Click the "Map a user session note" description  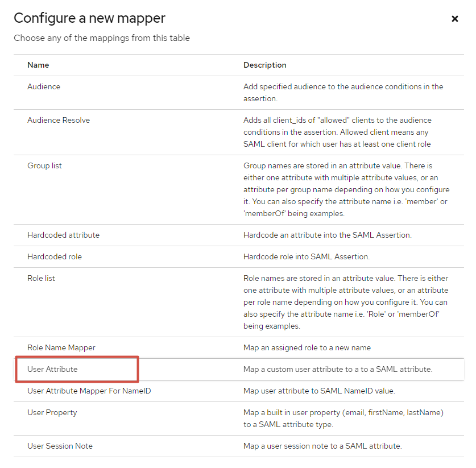(x=322, y=446)
